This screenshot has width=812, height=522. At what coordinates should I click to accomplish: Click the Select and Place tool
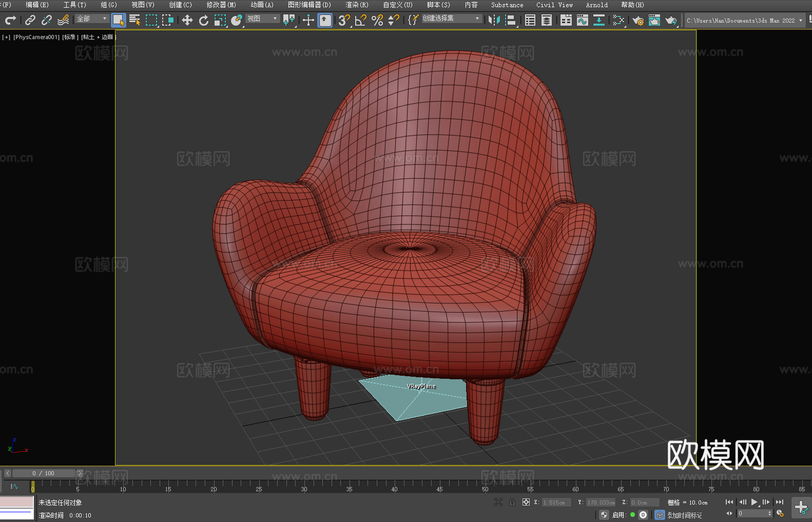[237, 20]
